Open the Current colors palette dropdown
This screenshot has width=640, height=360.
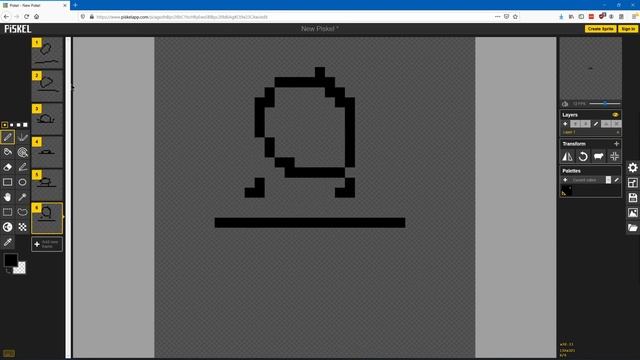click(x=591, y=180)
